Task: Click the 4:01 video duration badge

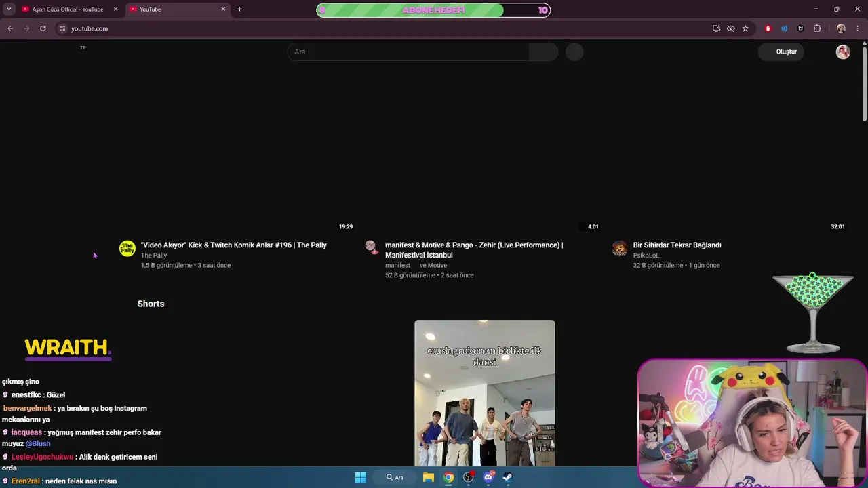Action: [x=593, y=226]
